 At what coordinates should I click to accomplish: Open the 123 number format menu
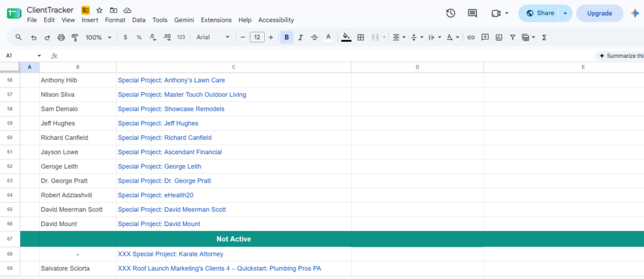pos(181,37)
